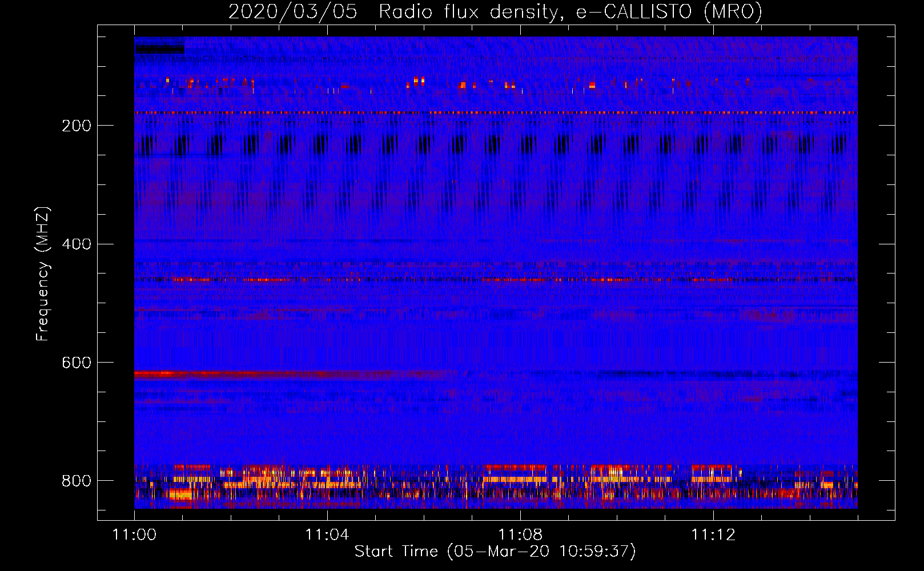This screenshot has height=571, width=924.
Task: Click the '11:00' time tick label
Action: [134, 534]
